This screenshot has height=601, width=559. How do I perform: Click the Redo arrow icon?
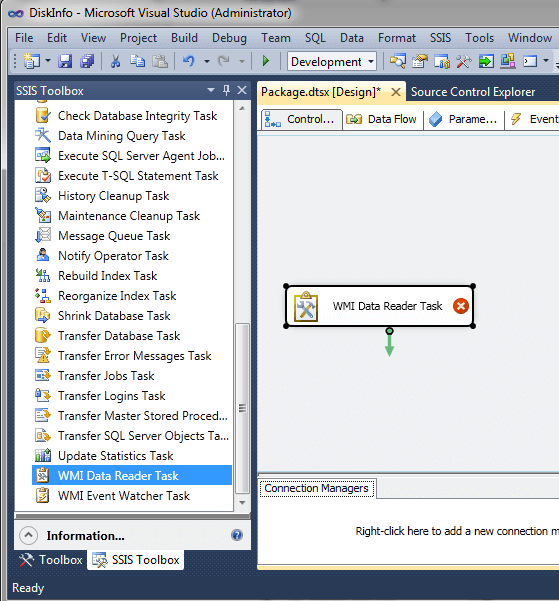click(x=224, y=61)
